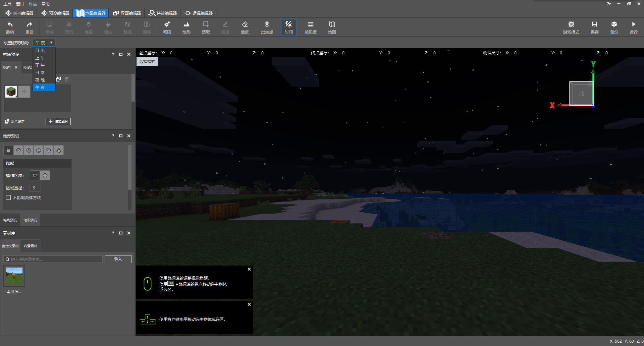Open the 窗口 menu
644x346 pixels.
tap(20, 4)
